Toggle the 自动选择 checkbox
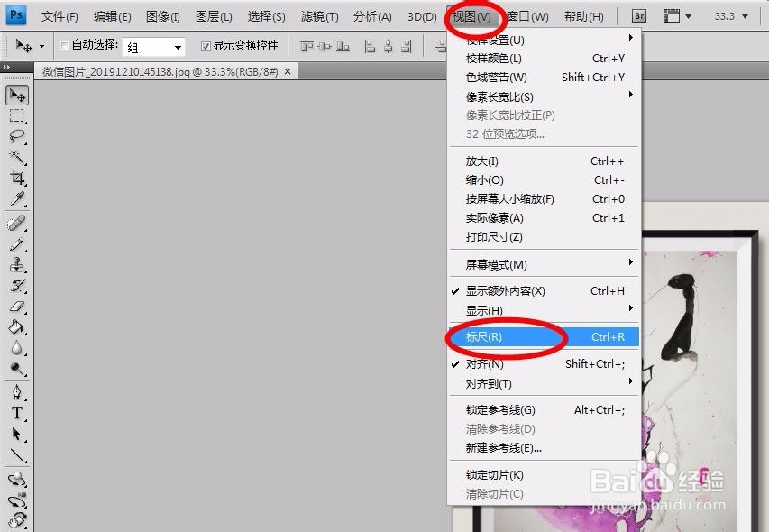Viewport: 769px width, 532px height. (x=64, y=46)
